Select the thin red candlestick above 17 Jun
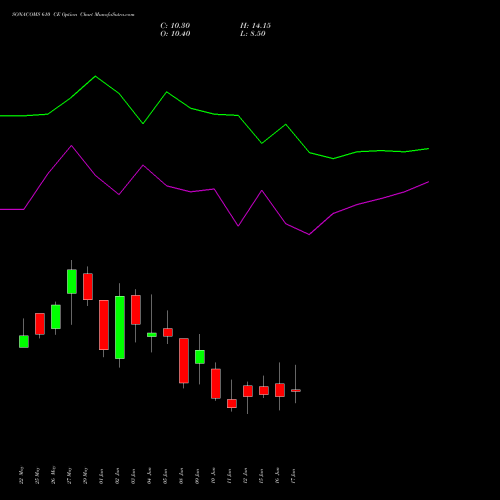This screenshot has height=500, width=500. [x=296, y=390]
